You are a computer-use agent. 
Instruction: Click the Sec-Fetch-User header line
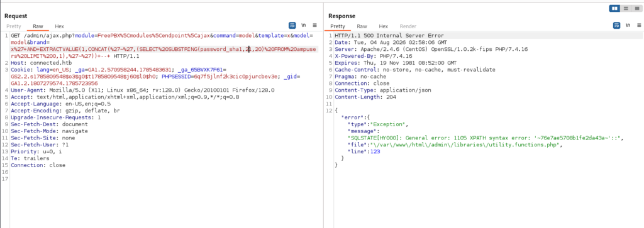coord(40,144)
